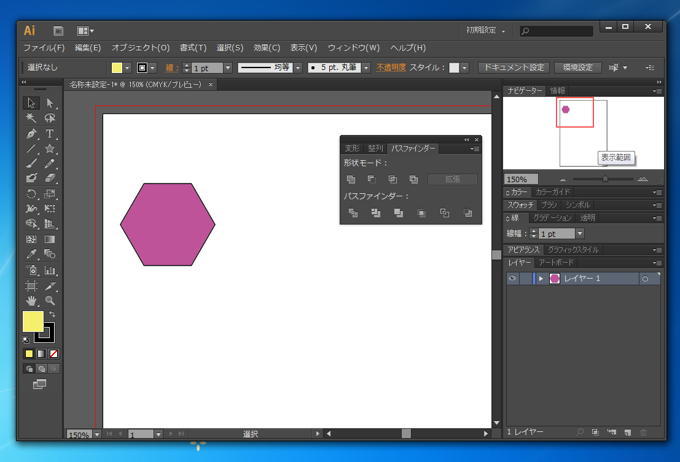Select the Rotate tool
The width and height of the screenshot is (680, 462).
[x=31, y=193]
